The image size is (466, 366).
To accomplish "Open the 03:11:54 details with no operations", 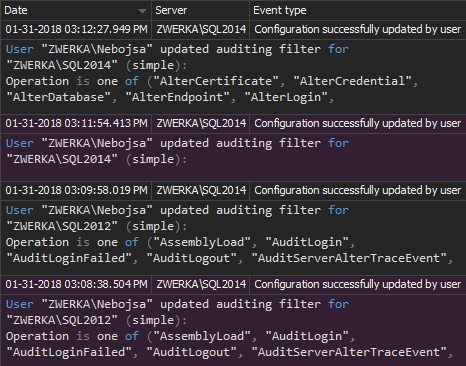I will pos(233,157).
